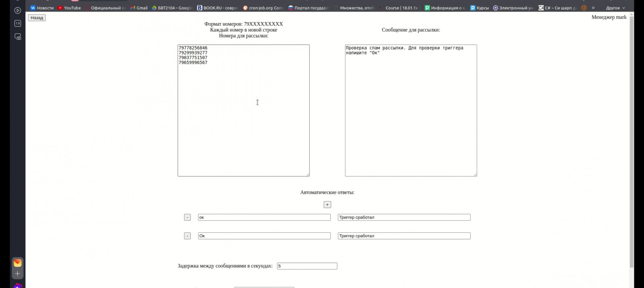644x288 pixels.
Task: Show more bookmarks with double chevron
Action: 593,8
